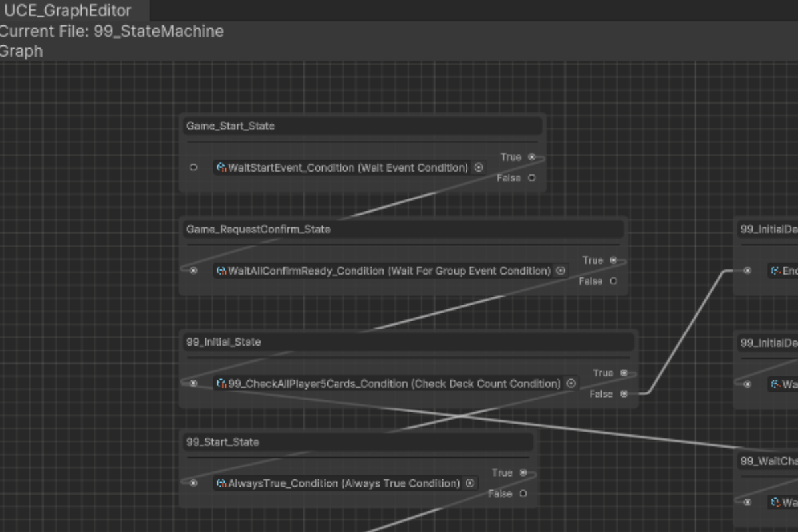This screenshot has width=798, height=532.
Task: Click the asset icon beside WaitAllConfirmReady_Condition
Action: [221, 271]
